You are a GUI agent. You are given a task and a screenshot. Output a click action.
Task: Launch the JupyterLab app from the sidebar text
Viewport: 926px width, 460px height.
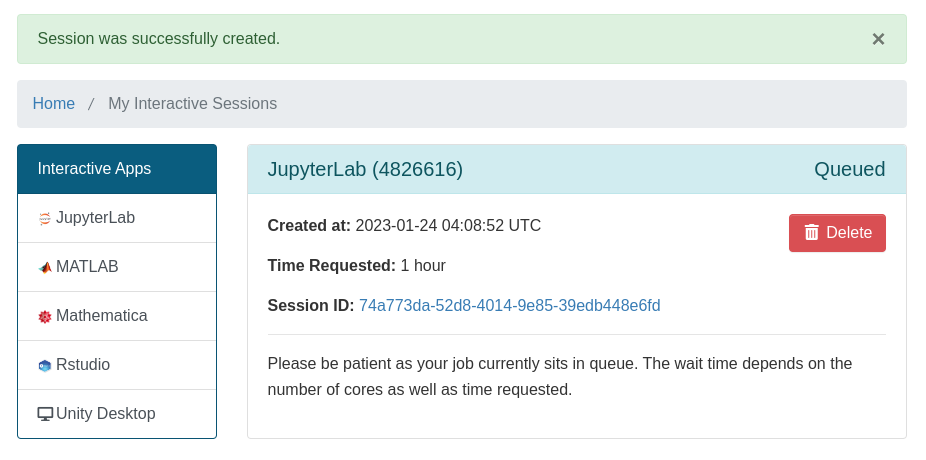95,218
